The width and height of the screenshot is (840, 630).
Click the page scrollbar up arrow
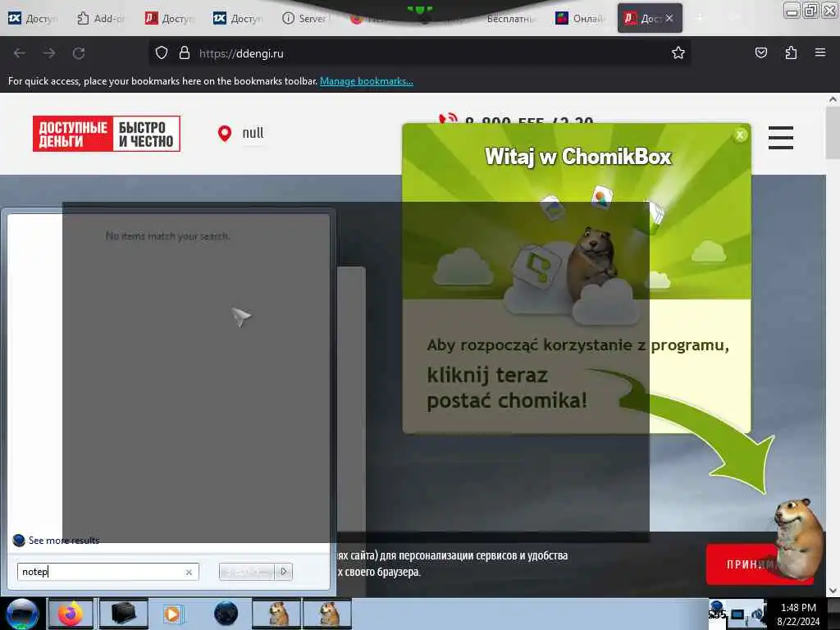point(833,99)
